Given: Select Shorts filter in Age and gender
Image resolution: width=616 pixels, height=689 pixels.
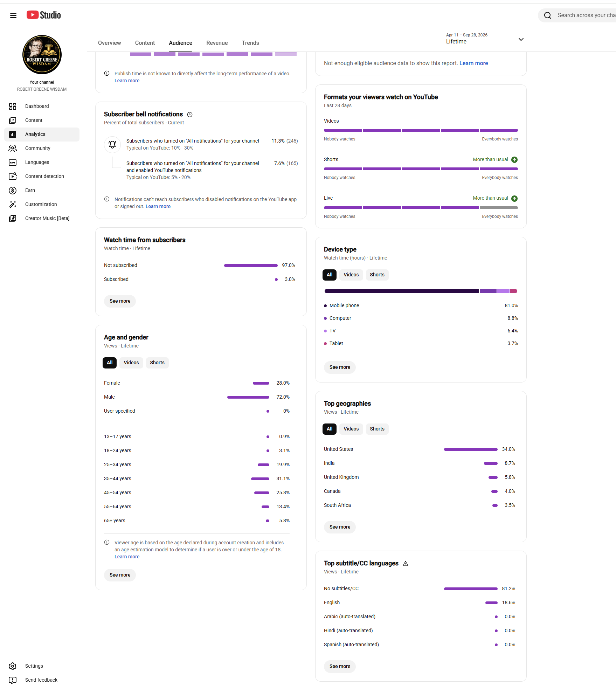Looking at the screenshot, I should coord(157,363).
